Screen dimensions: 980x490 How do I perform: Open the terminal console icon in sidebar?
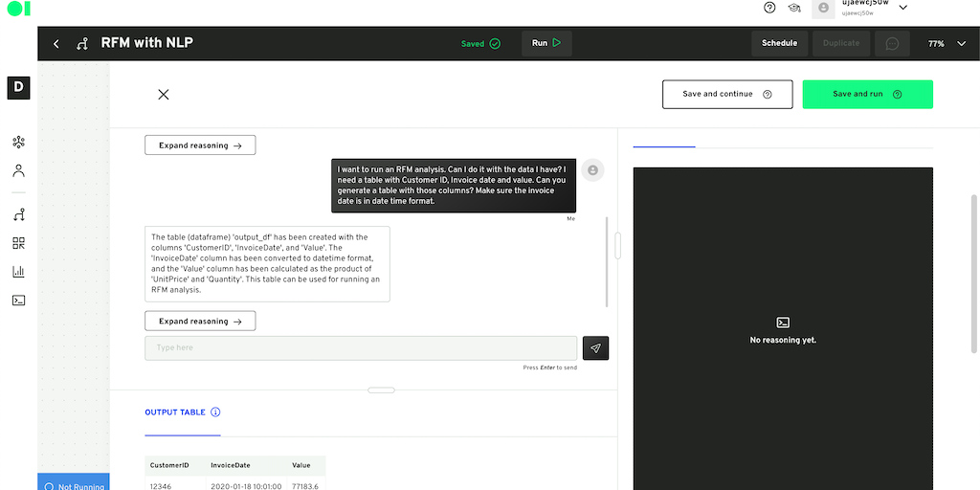pyautogui.click(x=19, y=300)
